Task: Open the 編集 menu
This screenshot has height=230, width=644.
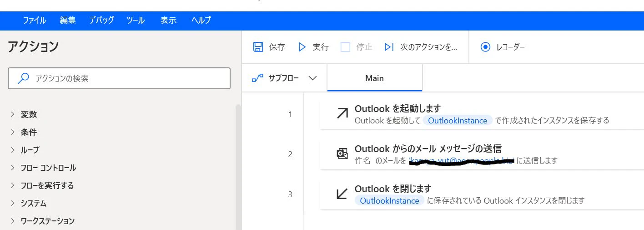Action: click(68, 20)
